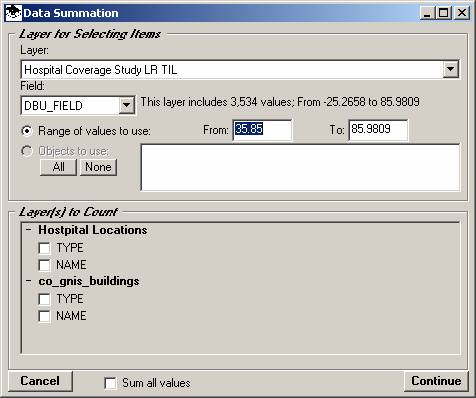Click into the To value field
The image size is (476, 398).
378,130
